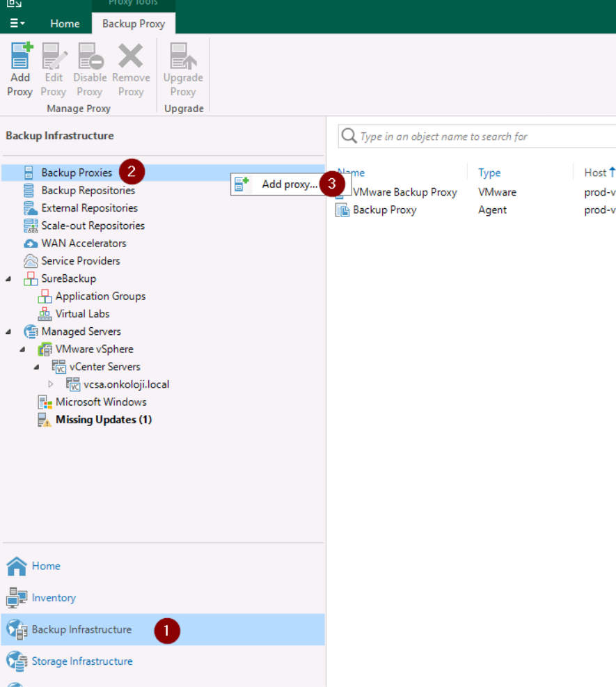The height and width of the screenshot is (687, 616).
Task: Click the Add Proxy ribbon icon
Action: click(x=21, y=56)
